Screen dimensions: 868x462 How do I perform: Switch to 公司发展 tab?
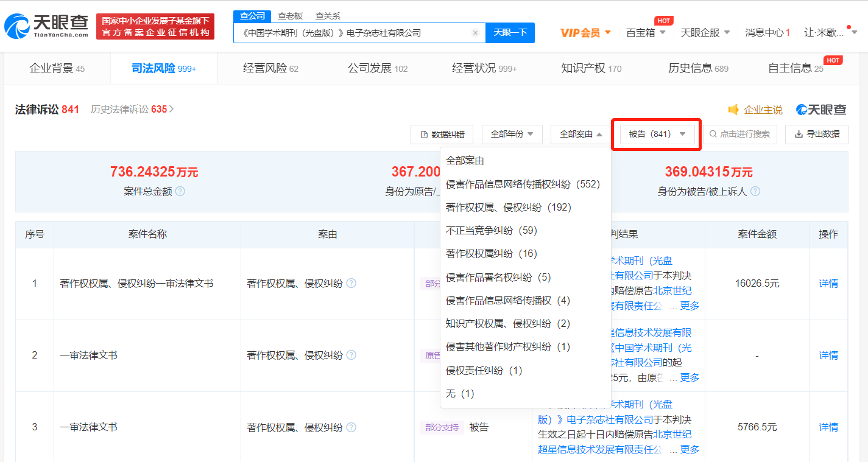coord(377,68)
